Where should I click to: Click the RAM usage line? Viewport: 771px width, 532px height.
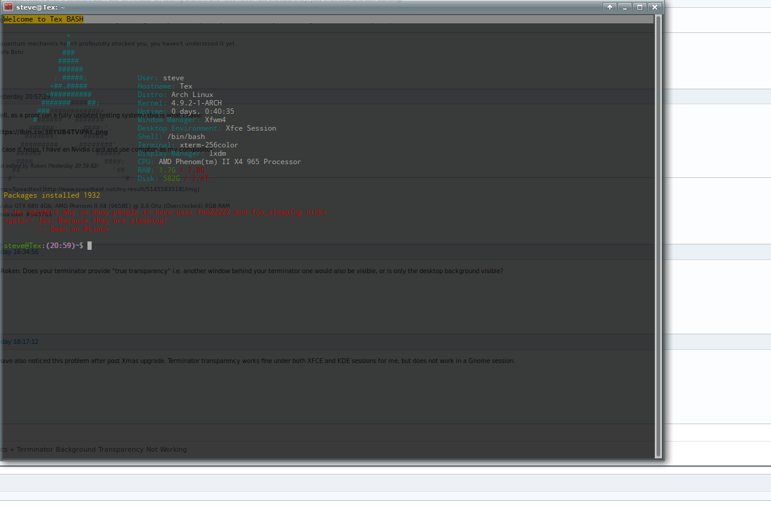pos(171,170)
